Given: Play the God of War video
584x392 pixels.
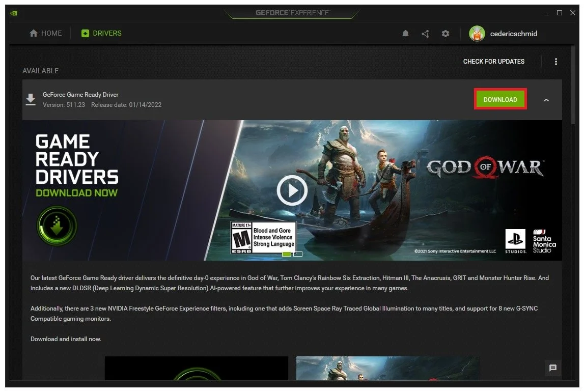Looking at the screenshot, I should click(292, 190).
